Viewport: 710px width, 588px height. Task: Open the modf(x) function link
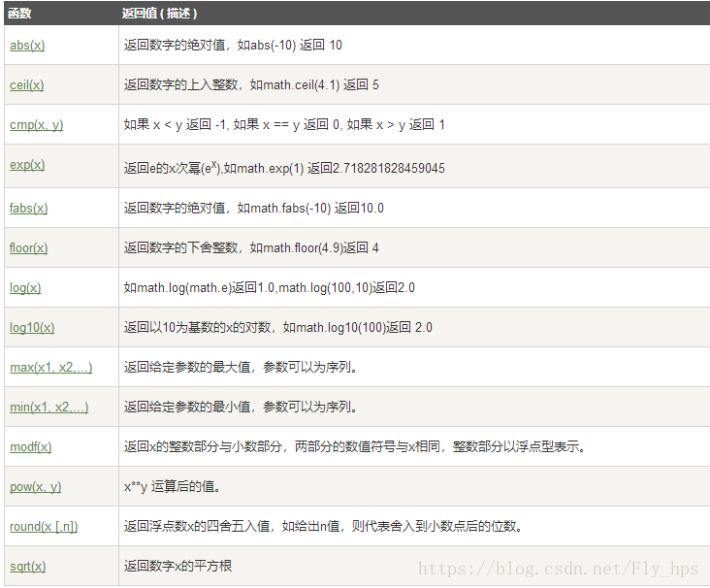pos(31,447)
